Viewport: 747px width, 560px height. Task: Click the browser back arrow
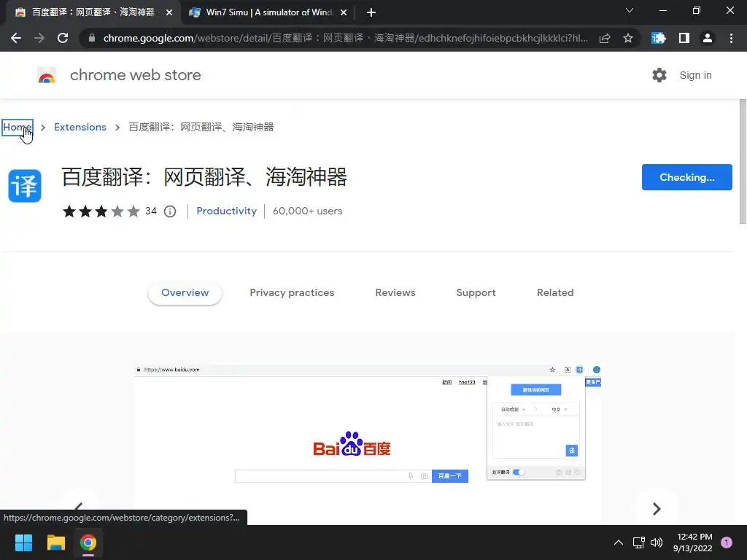16,38
